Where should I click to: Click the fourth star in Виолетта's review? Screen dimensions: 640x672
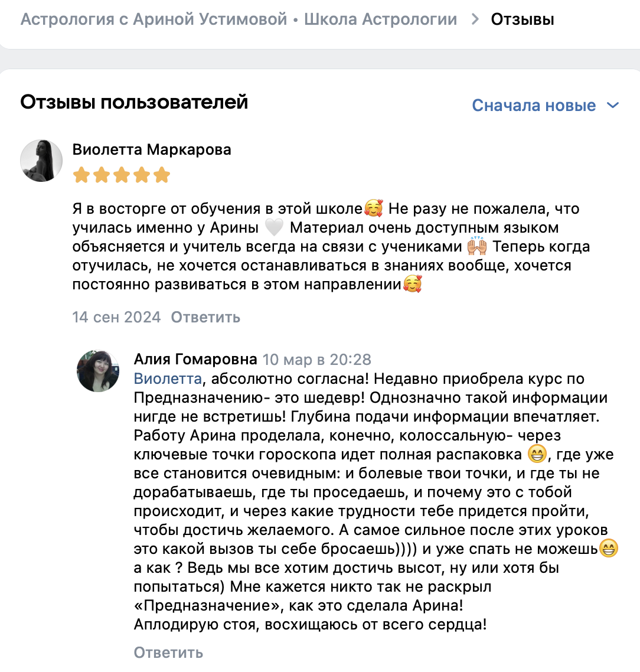(141, 175)
